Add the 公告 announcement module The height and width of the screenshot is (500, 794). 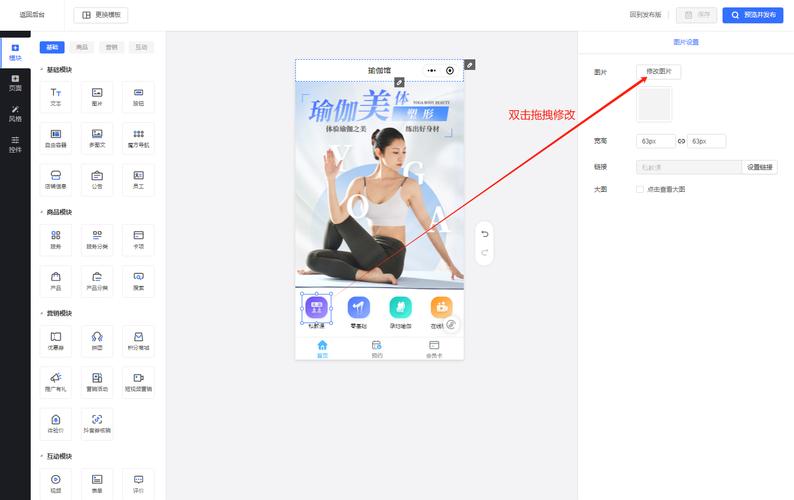pyautogui.click(x=97, y=180)
